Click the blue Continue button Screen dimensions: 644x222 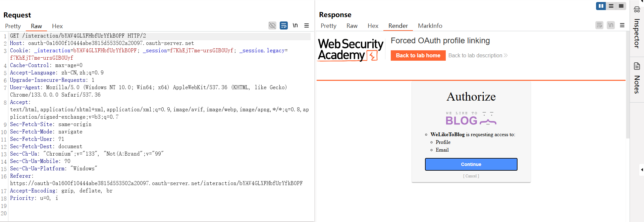click(x=471, y=164)
